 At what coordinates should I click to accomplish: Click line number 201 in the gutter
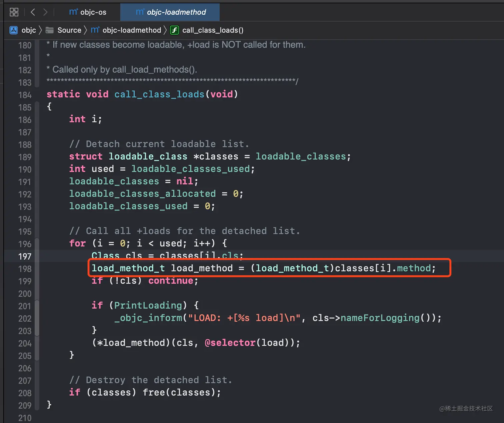point(25,306)
